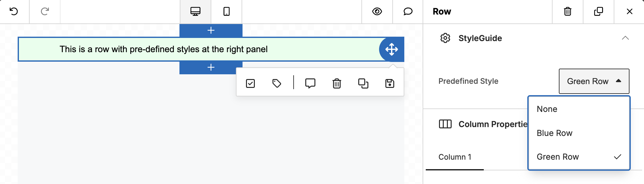
Task: Open the Column 1 tab
Action: coord(455,157)
